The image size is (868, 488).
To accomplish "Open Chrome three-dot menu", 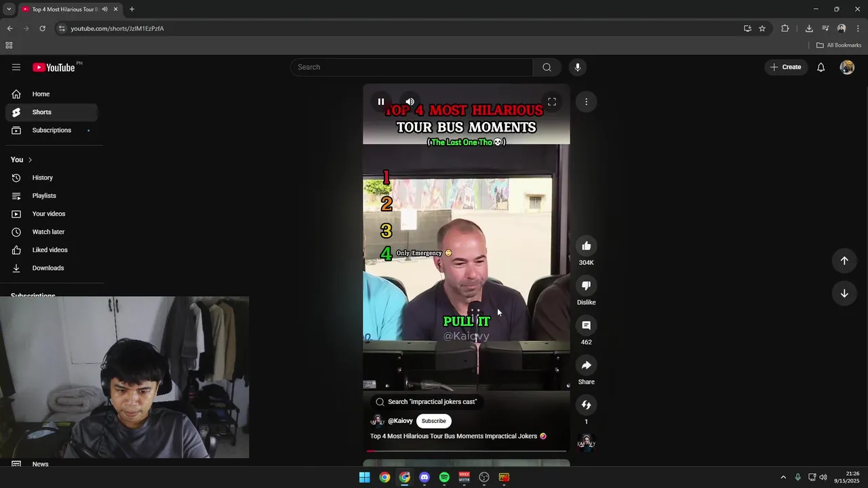I will coord(858,28).
